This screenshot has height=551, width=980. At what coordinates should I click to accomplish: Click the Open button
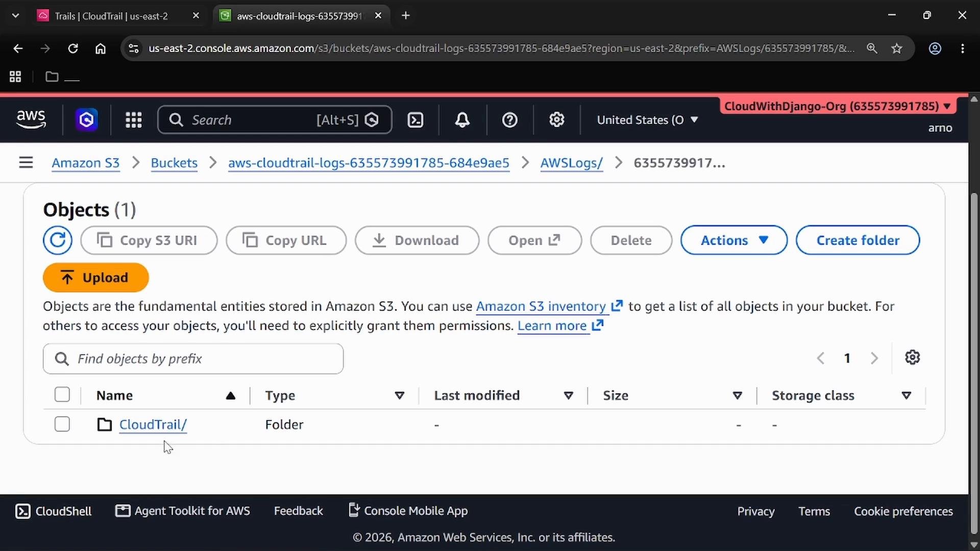(x=535, y=240)
